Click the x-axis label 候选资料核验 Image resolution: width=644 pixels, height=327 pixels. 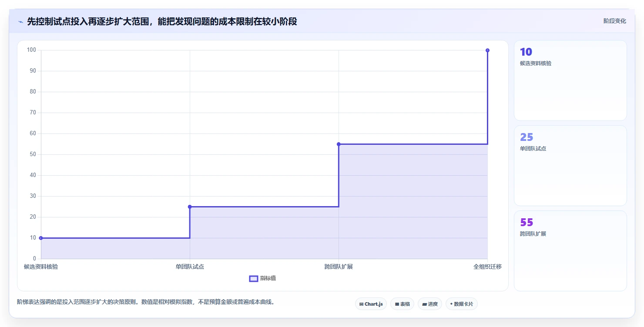pos(41,267)
